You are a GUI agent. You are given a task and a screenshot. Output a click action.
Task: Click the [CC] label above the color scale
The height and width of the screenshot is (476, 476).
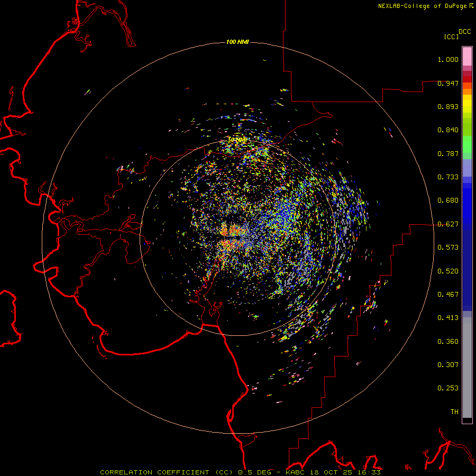pyautogui.click(x=452, y=36)
